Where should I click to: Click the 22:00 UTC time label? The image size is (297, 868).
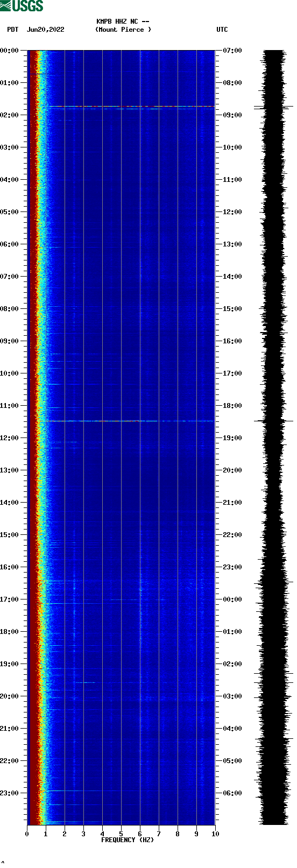coord(232,535)
